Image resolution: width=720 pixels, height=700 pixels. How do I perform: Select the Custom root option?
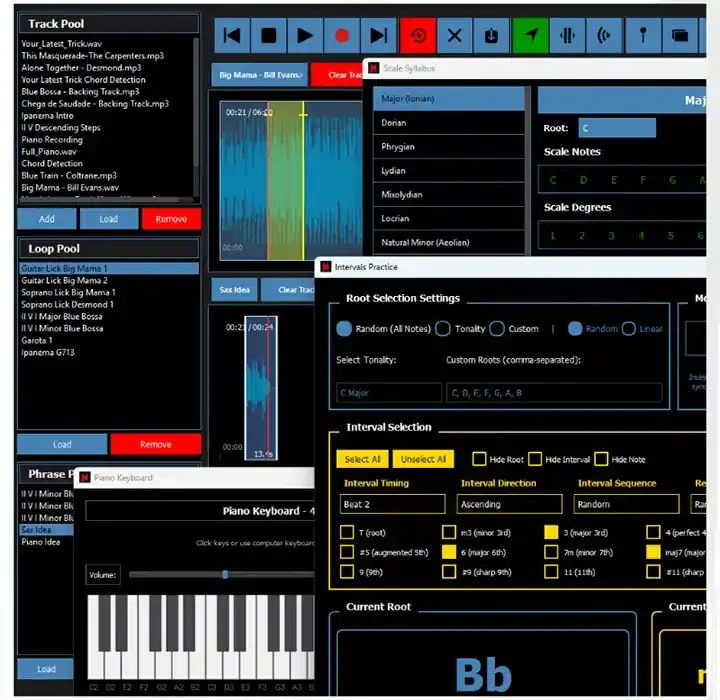pyautogui.click(x=497, y=328)
